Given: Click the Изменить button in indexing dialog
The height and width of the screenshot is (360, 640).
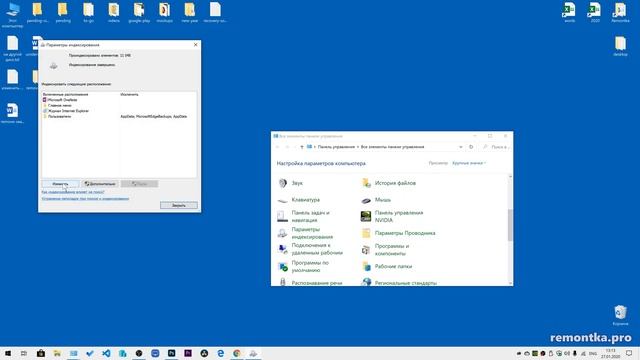Looking at the screenshot, I should point(60,184).
